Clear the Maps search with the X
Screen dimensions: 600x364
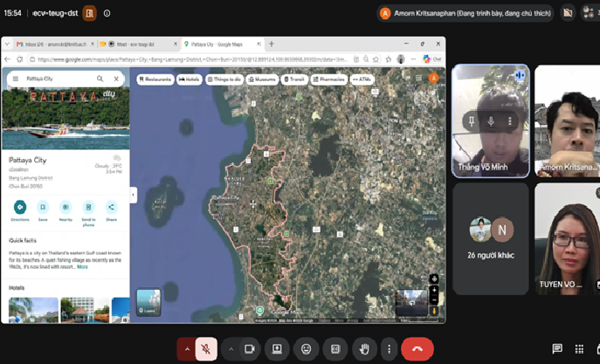[116, 79]
